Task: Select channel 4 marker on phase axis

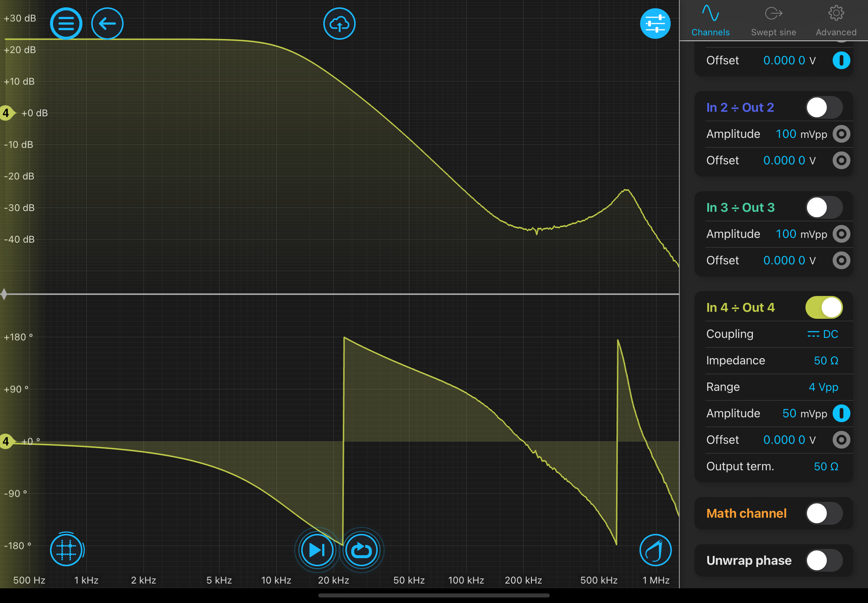Action: click(7, 441)
